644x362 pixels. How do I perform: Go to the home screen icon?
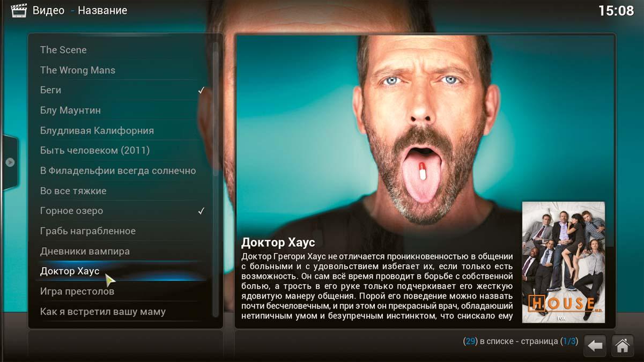click(623, 346)
